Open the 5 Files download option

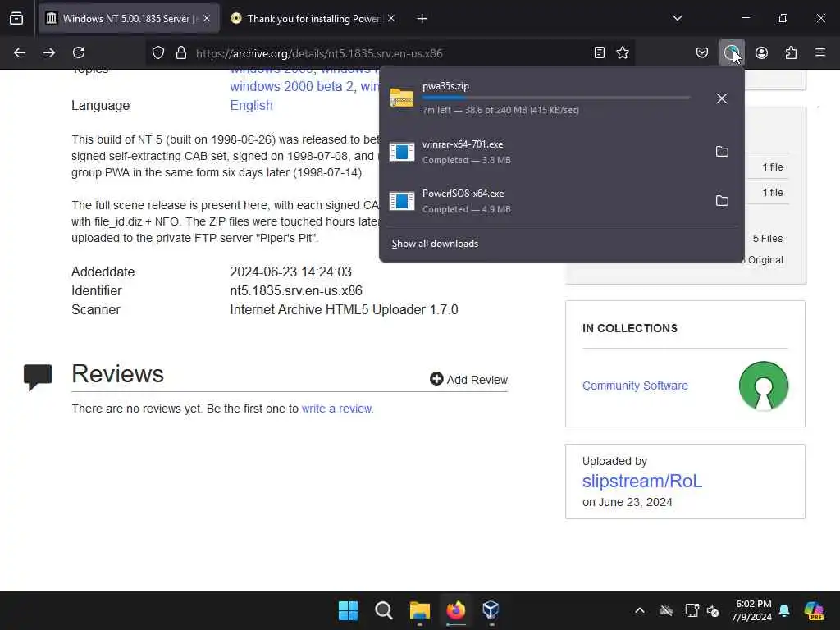[x=767, y=239]
